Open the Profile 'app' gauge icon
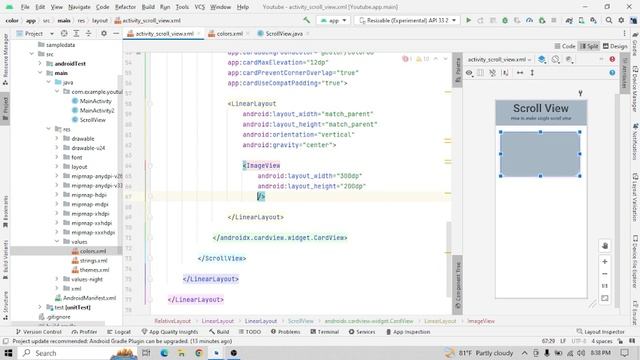Viewport: 640px width, 360px height. (529, 20)
